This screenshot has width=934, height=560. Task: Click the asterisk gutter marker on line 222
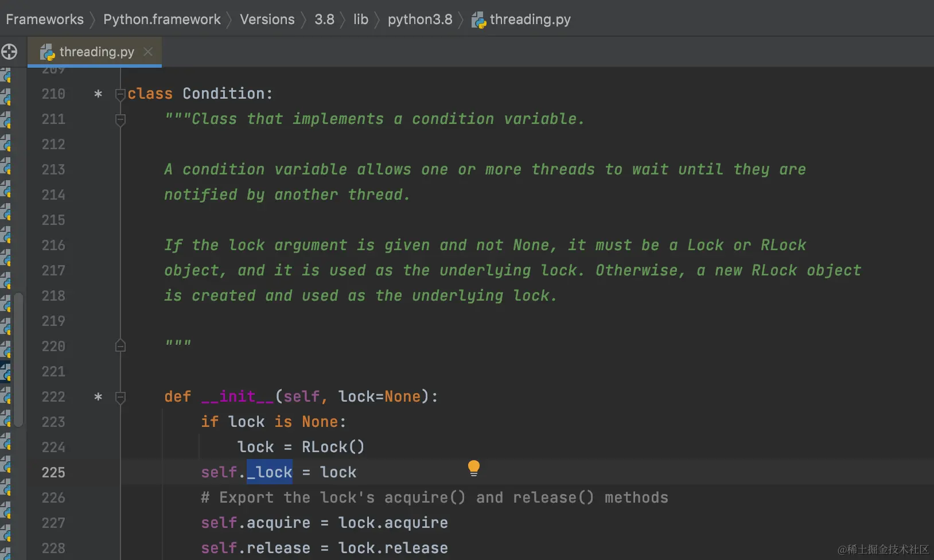point(98,396)
